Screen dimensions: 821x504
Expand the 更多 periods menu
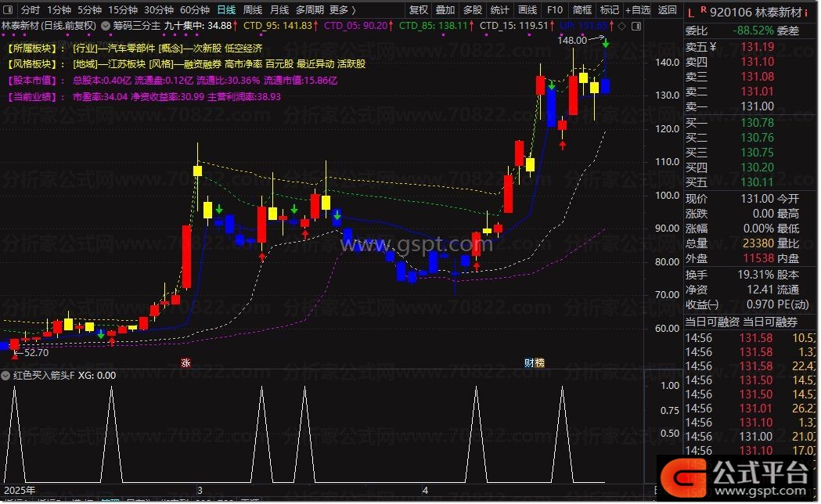pos(343,10)
